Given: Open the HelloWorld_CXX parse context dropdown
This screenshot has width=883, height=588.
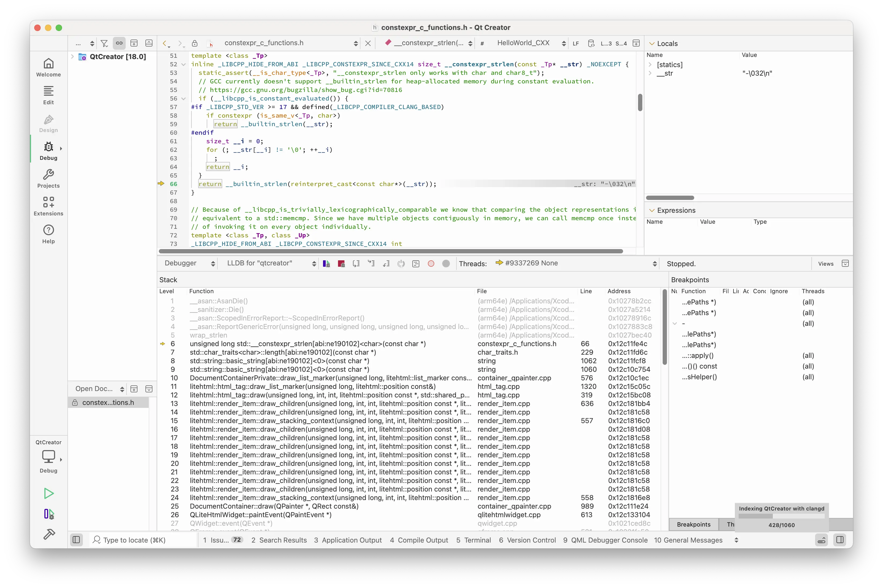Looking at the screenshot, I should (530, 43).
